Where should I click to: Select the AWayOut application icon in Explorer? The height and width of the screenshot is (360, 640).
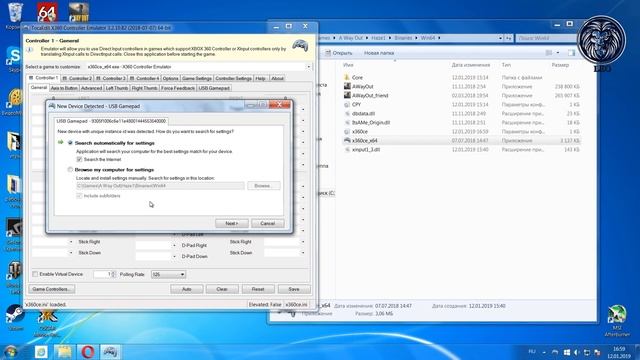coord(347,86)
